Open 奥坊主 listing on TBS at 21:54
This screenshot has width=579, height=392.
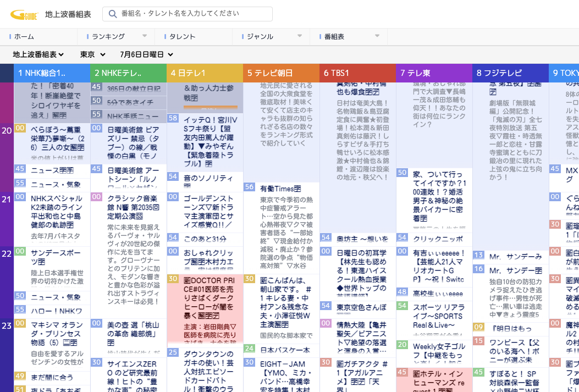[x=358, y=239]
